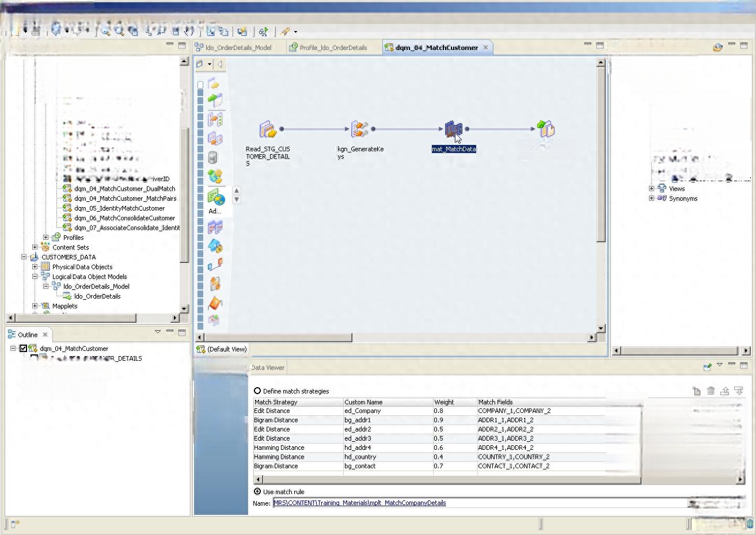
Task: Click the palette scroll up arrow
Action: coord(237,190)
